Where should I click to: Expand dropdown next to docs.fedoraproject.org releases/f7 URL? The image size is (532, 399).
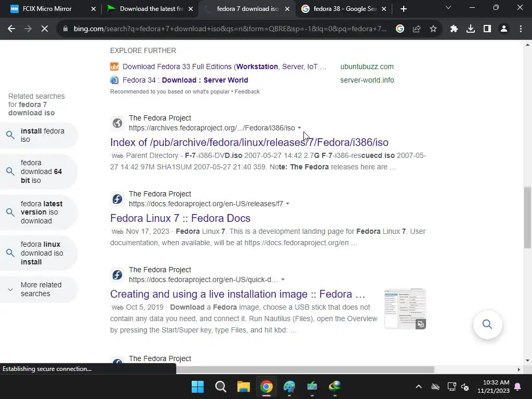pos(287,204)
